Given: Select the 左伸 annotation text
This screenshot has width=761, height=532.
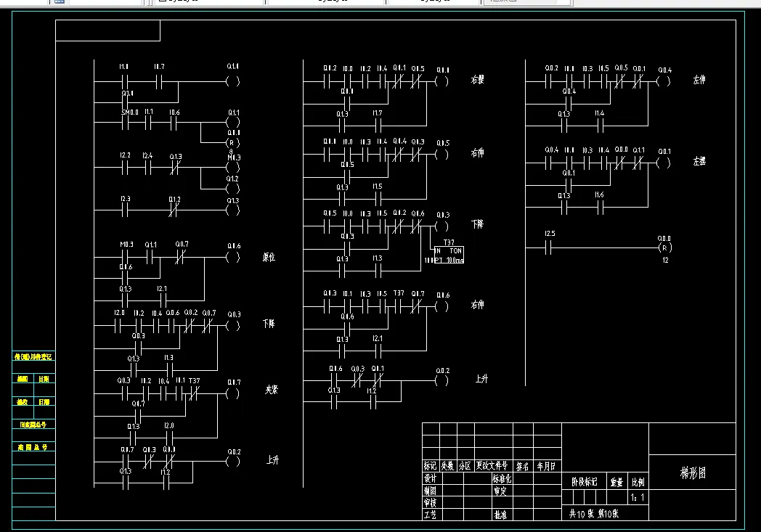Looking at the screenshot, I should (699, 80).
